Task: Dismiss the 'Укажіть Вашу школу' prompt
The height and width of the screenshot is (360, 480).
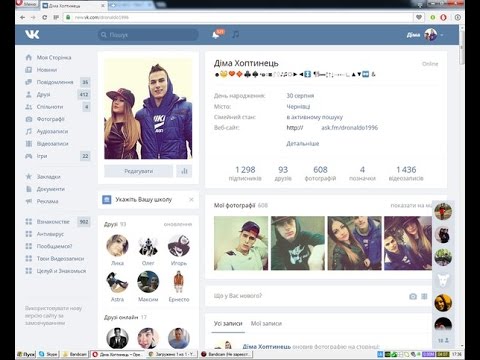Action: pyautogui.click(x=191, y=199)
